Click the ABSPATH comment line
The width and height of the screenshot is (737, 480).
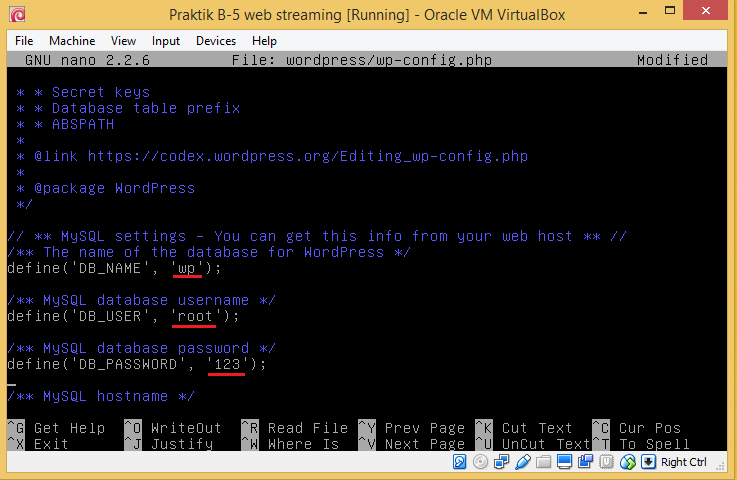coord(65,124)
